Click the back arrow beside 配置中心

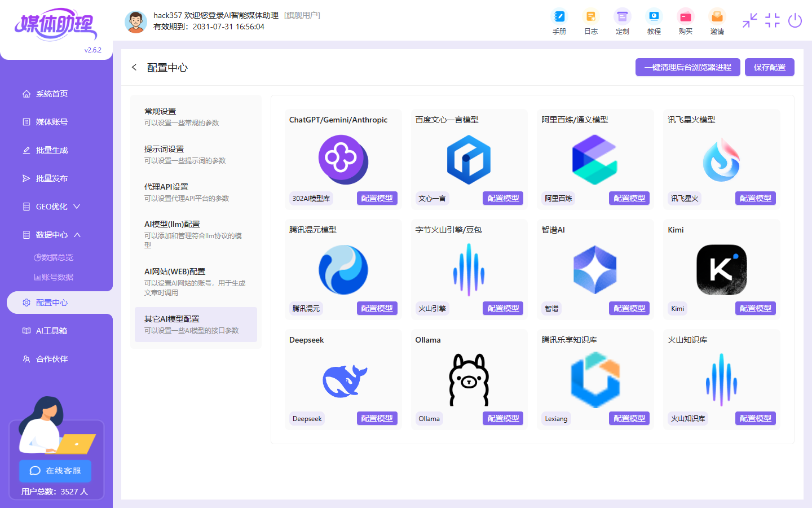point(134,67)
